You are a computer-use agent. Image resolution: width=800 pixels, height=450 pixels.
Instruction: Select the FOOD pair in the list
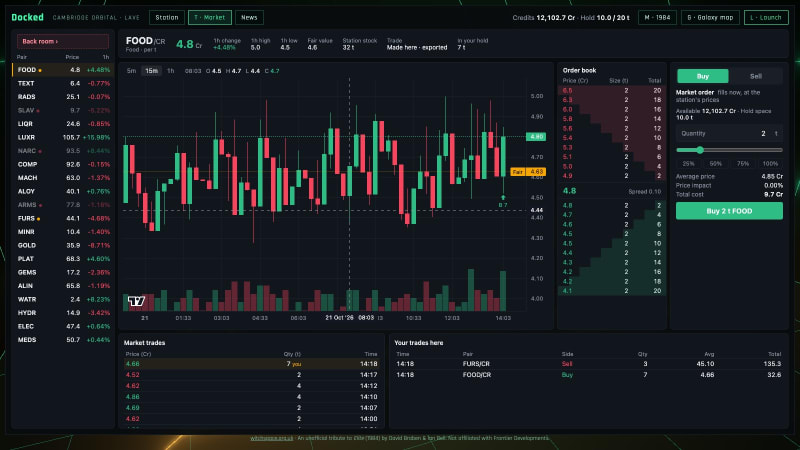click(x=62, y=70)
